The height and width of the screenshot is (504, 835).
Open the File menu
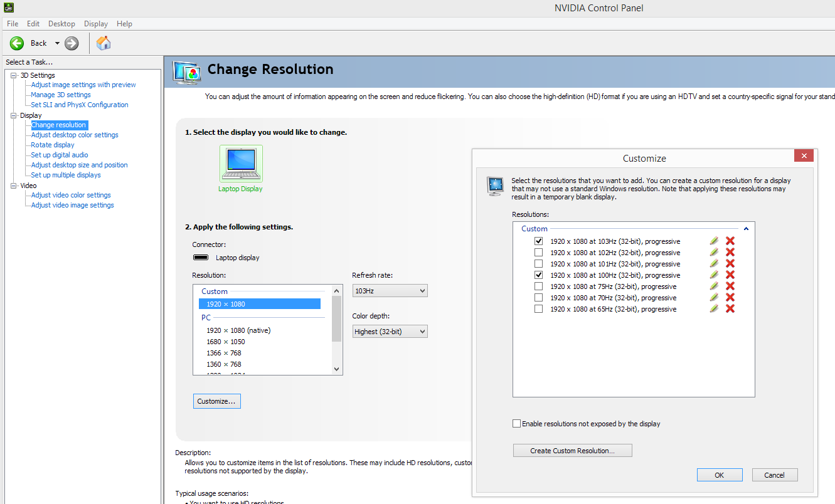13,24
